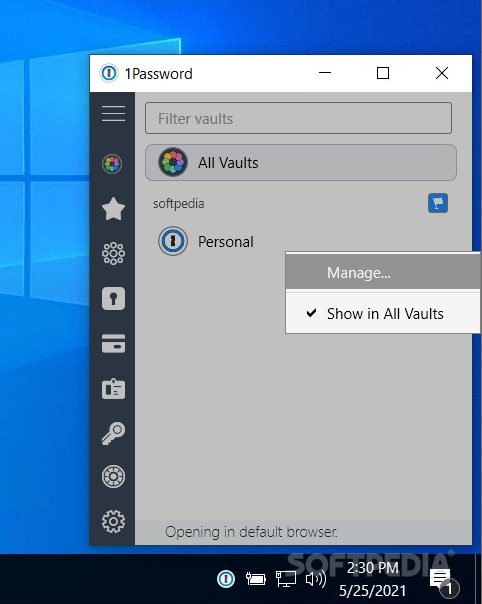This screenshot has width=482, height=604.
Task: Click the 1Password tray icon in taskbar
Action: 226,578
